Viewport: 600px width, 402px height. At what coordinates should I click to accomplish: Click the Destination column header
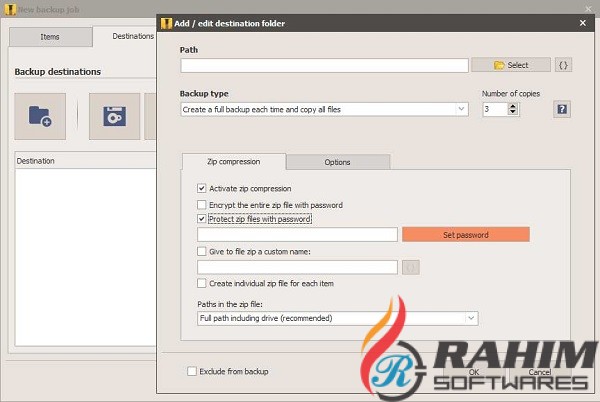tap(85, 161)
